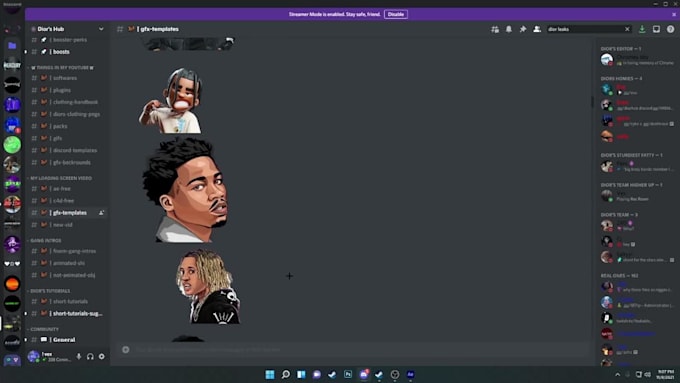The height and width of the screenshot is (383, 680).
Task: Deafen with headphones icon
Action: tap(90, 357)
